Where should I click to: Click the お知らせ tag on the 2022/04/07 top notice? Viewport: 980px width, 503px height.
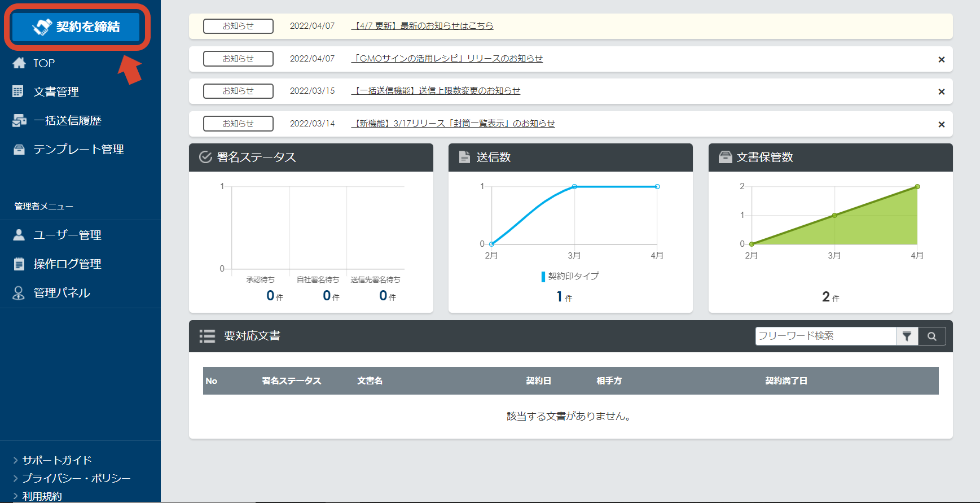[x=238, y=26]
